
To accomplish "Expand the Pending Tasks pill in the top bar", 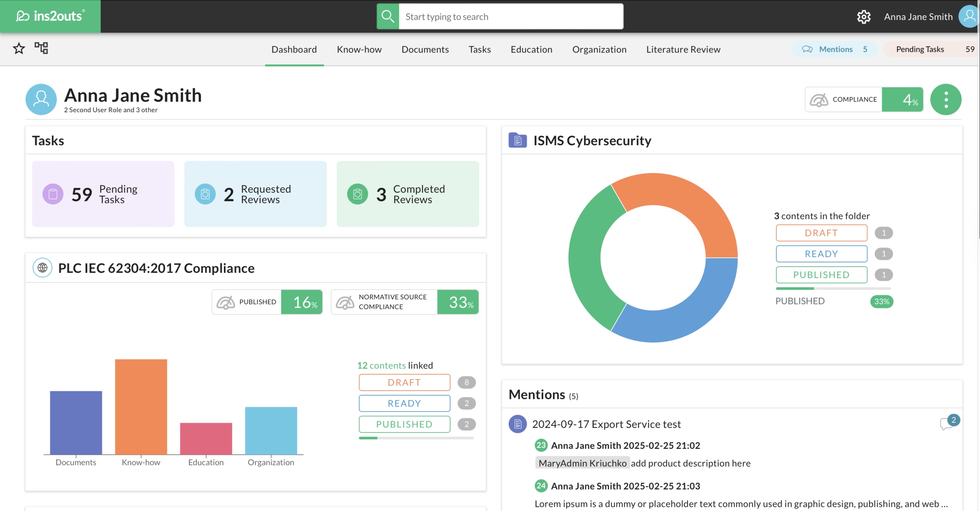I will pos(930,49).
